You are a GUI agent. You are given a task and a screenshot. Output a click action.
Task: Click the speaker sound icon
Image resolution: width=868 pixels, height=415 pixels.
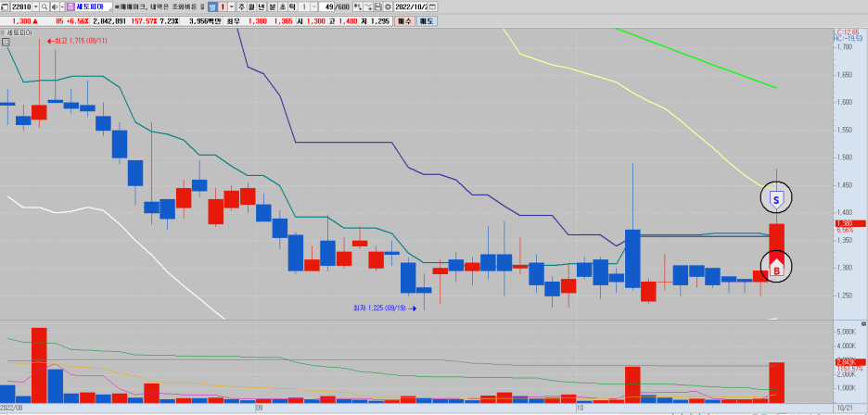tap(54, 7)
